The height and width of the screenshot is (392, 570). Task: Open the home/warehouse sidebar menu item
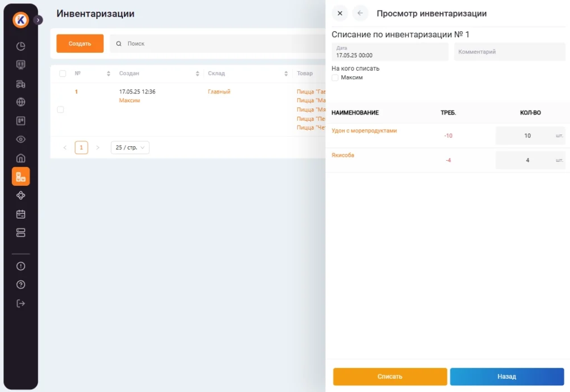click(21, 158)
